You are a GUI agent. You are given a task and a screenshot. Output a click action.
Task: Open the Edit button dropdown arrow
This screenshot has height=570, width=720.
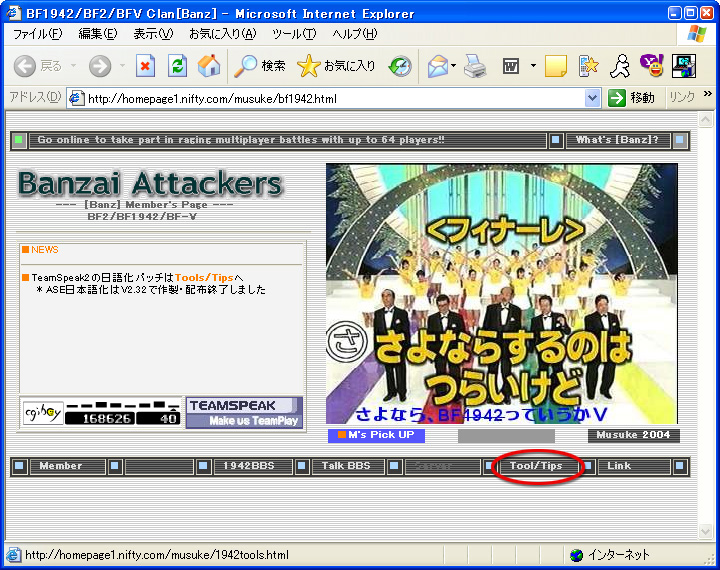533,67
